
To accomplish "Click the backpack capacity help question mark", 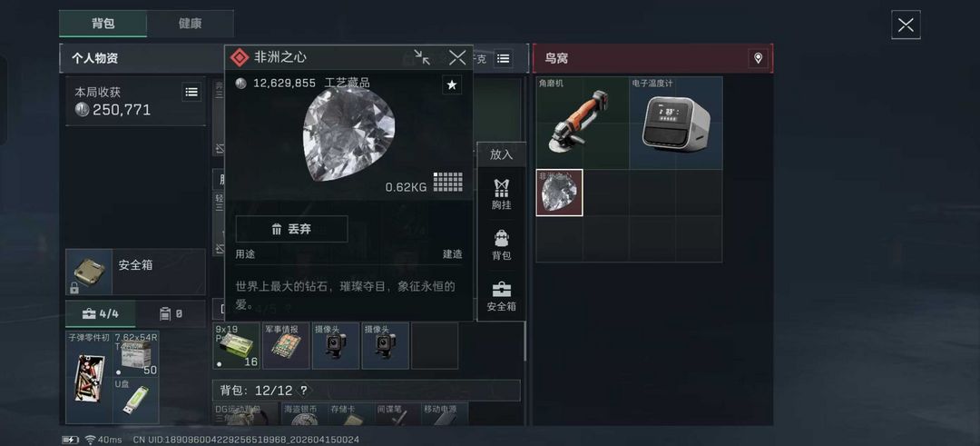I will point(304,391).
